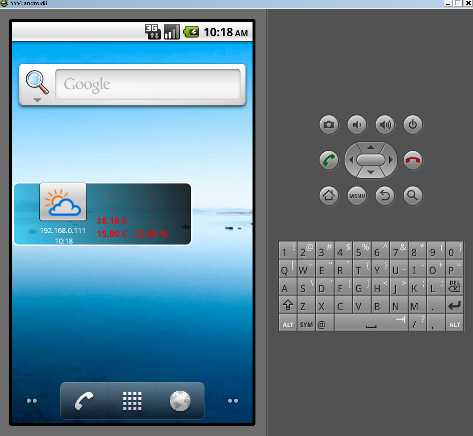Click the 22.00 % reading
The width and height of the screenshot is (473, 436).
tap(151, 234)
